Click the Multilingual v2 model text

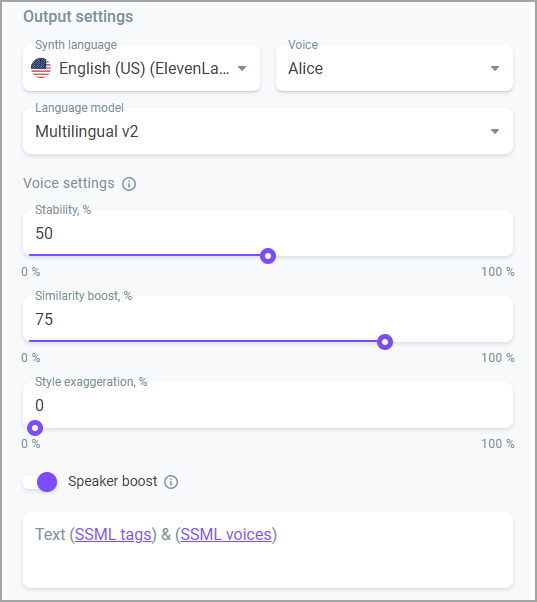pos(87,131)
